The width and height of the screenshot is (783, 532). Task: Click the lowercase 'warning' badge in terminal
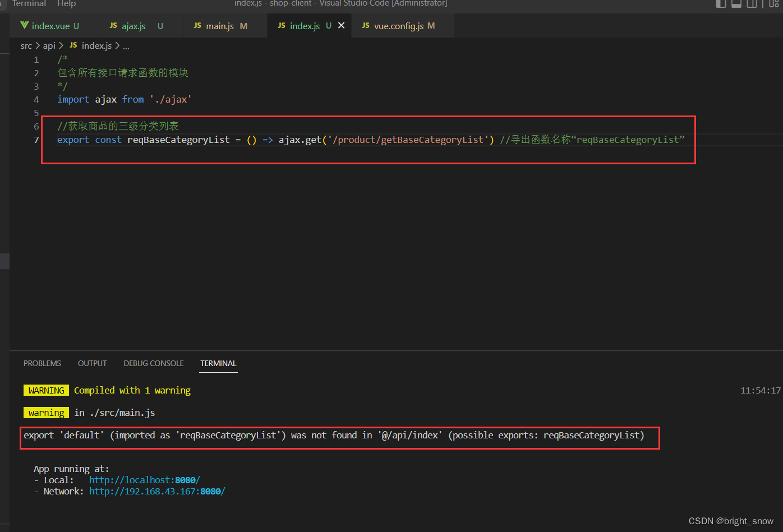click(46, 413)
